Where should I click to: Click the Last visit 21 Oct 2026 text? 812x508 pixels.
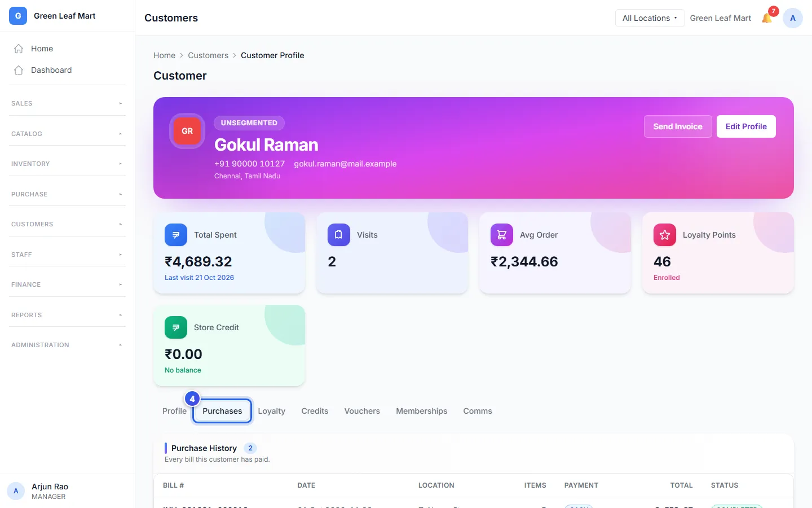point(199,278)
